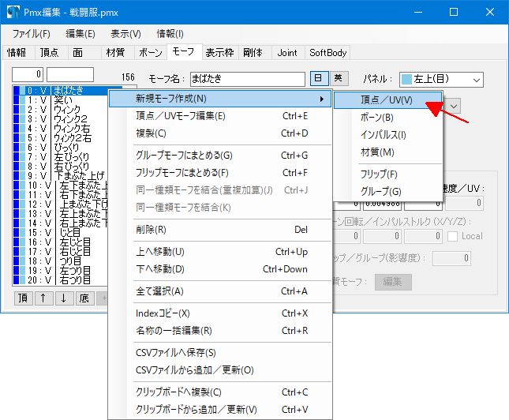Choose インパルス(I) in the submenu
The image size is (509, 420).
[387, 135]
